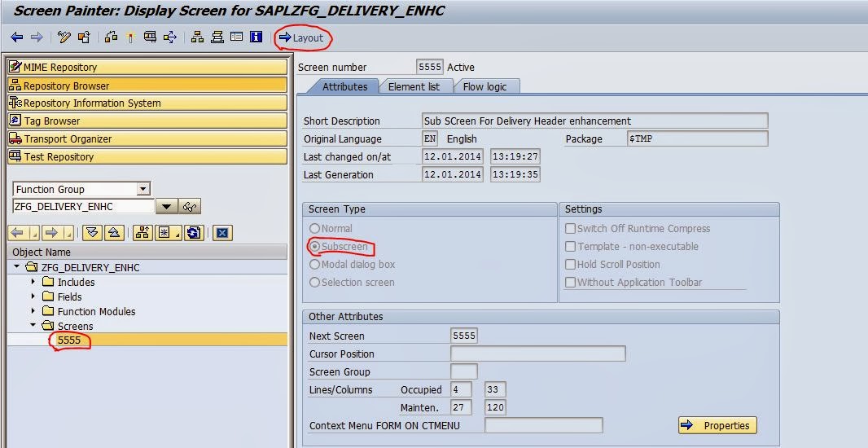This screenshot has height=448, width=868.
Task: Open the Function Group type dropdown
Action: tap(143, 189)
